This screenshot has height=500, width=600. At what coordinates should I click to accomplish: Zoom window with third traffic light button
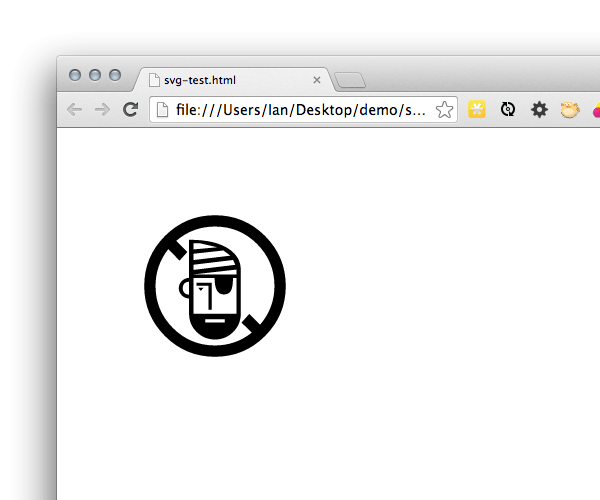115,75
